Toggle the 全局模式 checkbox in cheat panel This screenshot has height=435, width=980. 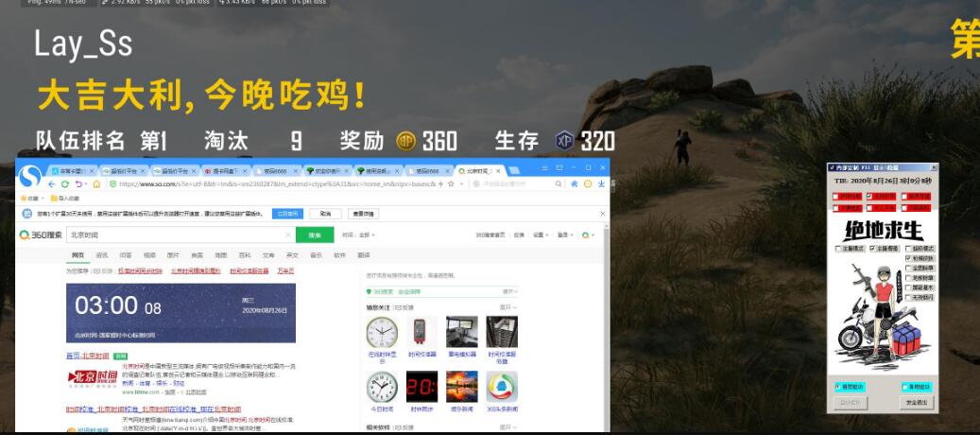(x=838, y=249)
